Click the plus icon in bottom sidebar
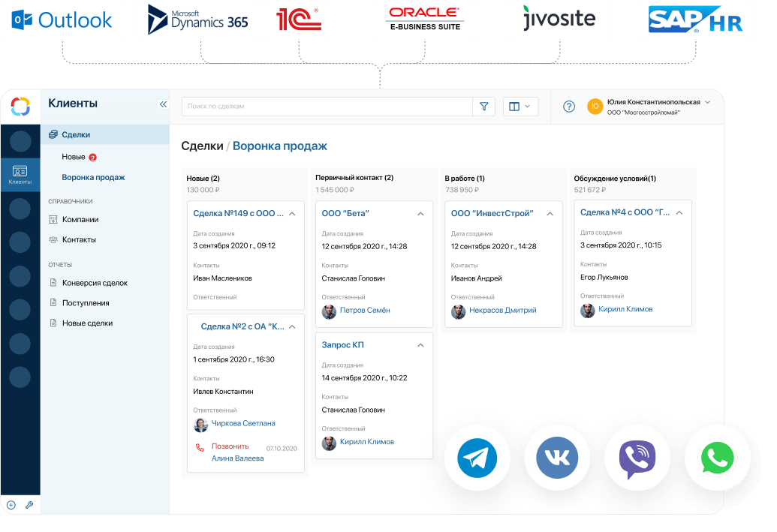This screenshot has height=532, width=777. tap(11, 505)
